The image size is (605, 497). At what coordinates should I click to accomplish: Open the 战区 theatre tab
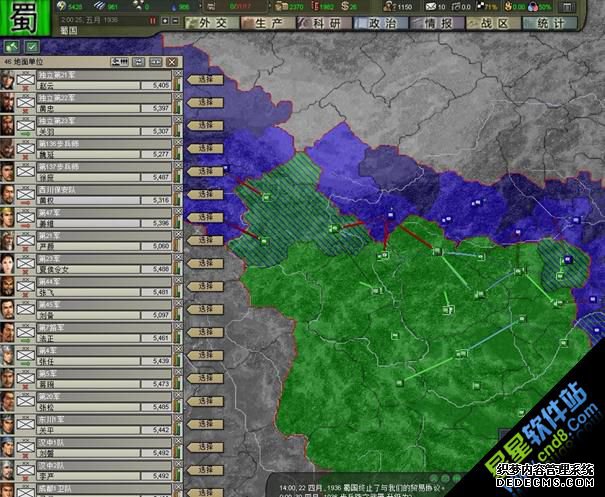493,23
